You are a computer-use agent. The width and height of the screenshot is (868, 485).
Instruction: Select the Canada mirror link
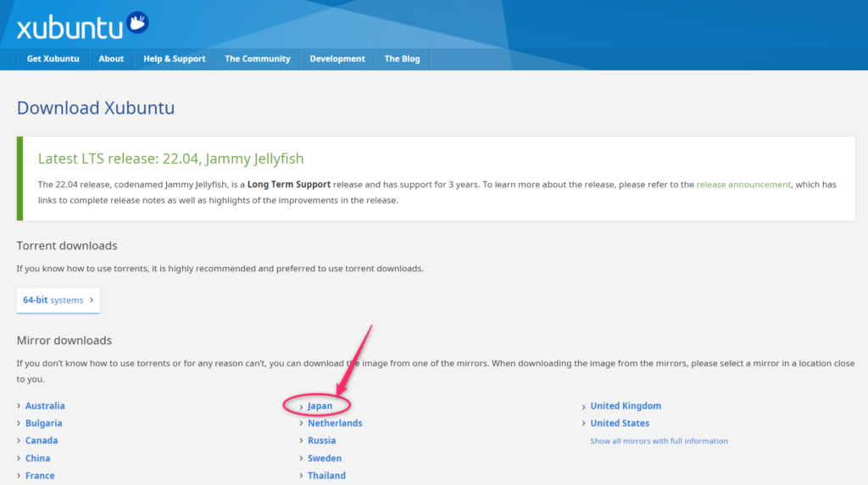(x=42, y=441)
